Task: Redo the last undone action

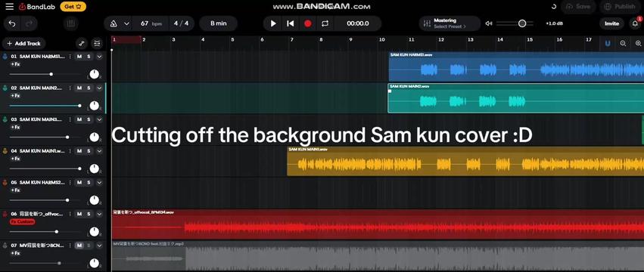Action: click(30, 23)
